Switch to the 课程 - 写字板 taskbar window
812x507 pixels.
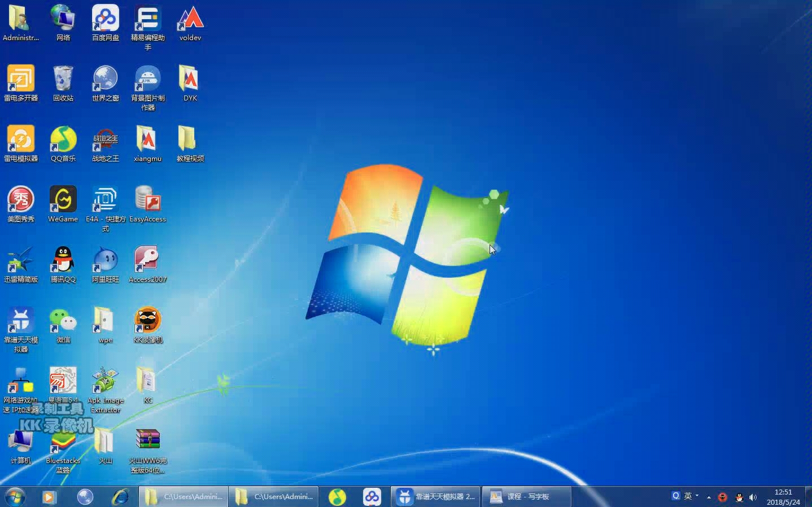527,497
